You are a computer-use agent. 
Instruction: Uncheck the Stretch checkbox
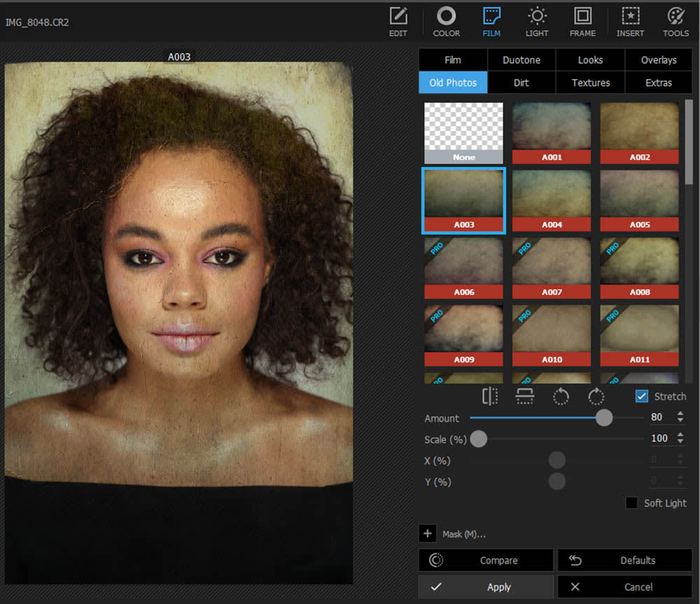coord(641,396)
